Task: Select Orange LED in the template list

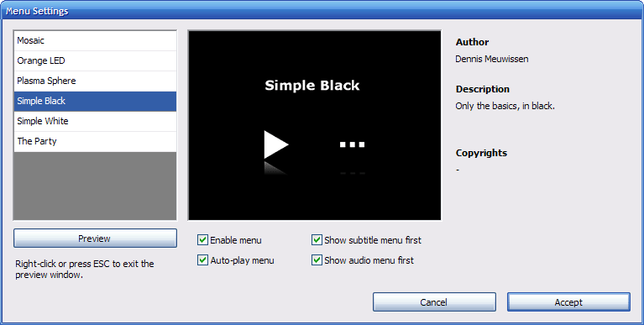Action: [x=95, y=60]
